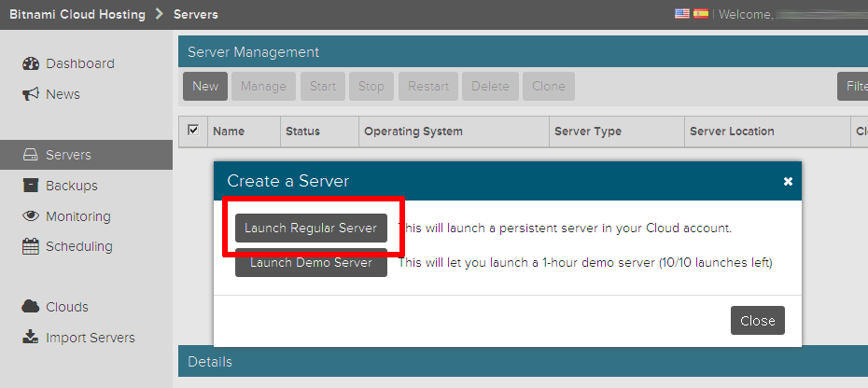Click text 'This will launch a persistent server'

[566, 228]
